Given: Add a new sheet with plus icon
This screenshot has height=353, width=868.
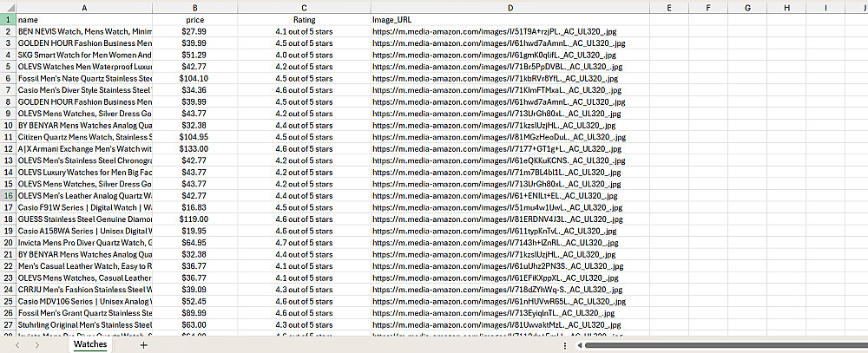Looking at the screenshot, I should 144,345.
